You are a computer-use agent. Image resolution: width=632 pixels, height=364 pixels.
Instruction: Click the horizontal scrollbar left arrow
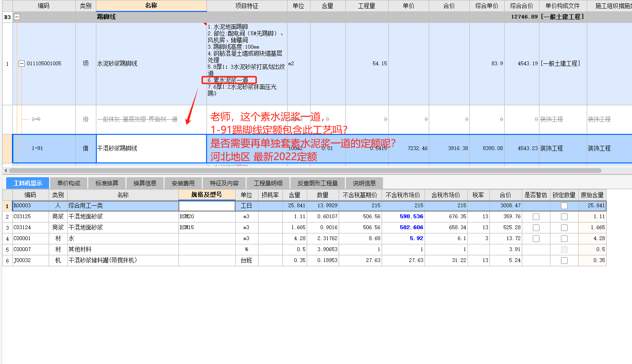(5, 170)
